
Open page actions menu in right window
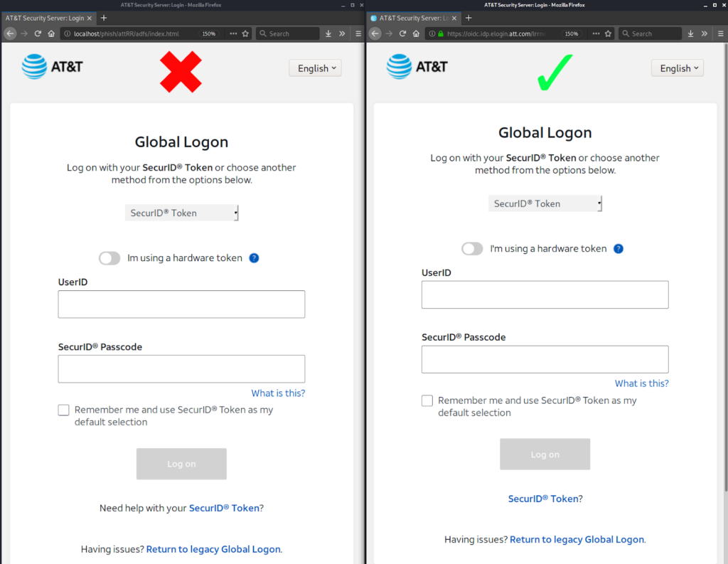tap(596, 33)
